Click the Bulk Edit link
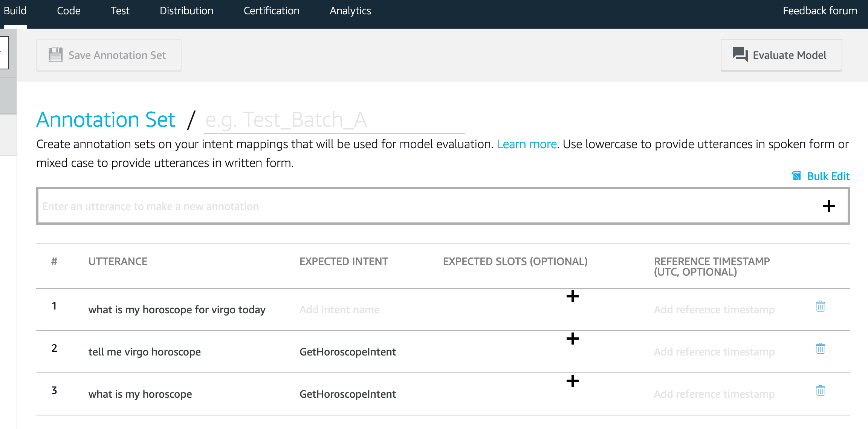 828,176
